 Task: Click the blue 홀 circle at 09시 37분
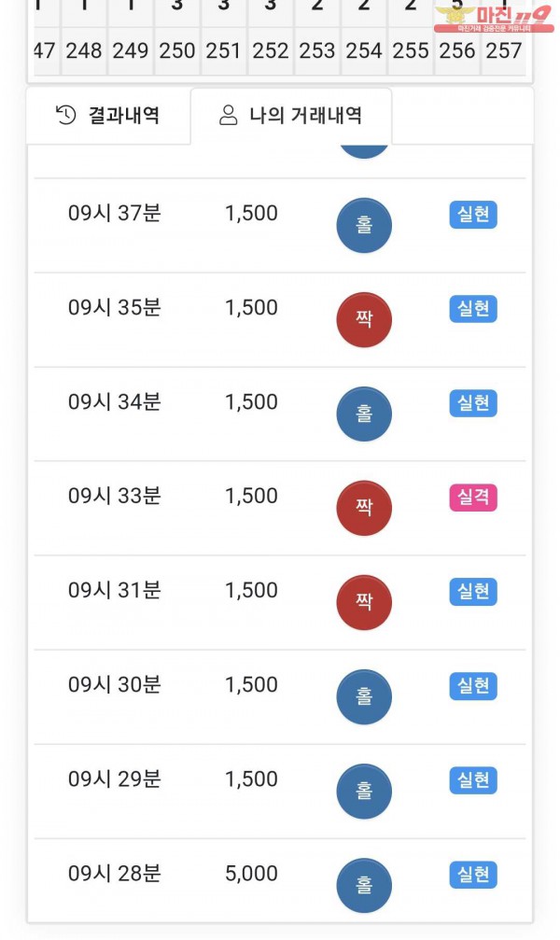coord(364,226)
